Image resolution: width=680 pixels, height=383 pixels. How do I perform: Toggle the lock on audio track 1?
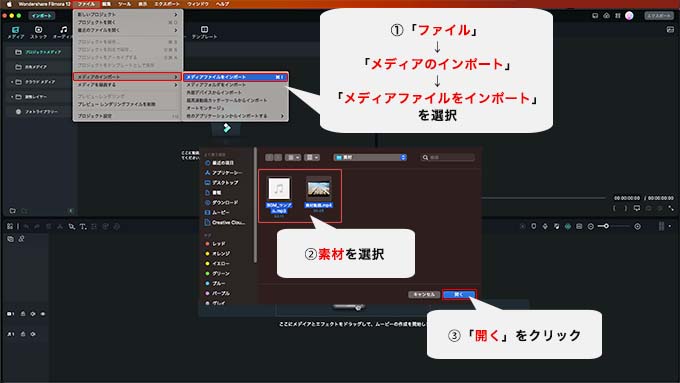tap(23, 334)
